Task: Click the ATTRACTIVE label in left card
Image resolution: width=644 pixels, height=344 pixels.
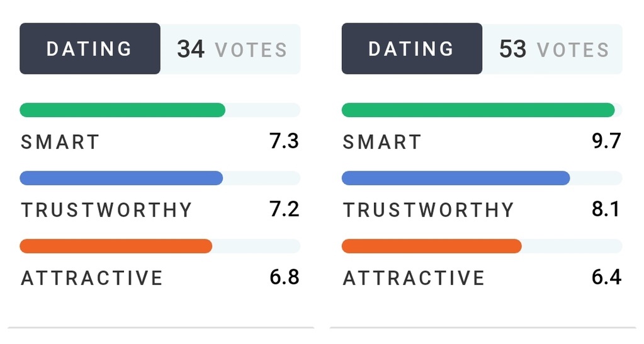Action: pos(92,278)
